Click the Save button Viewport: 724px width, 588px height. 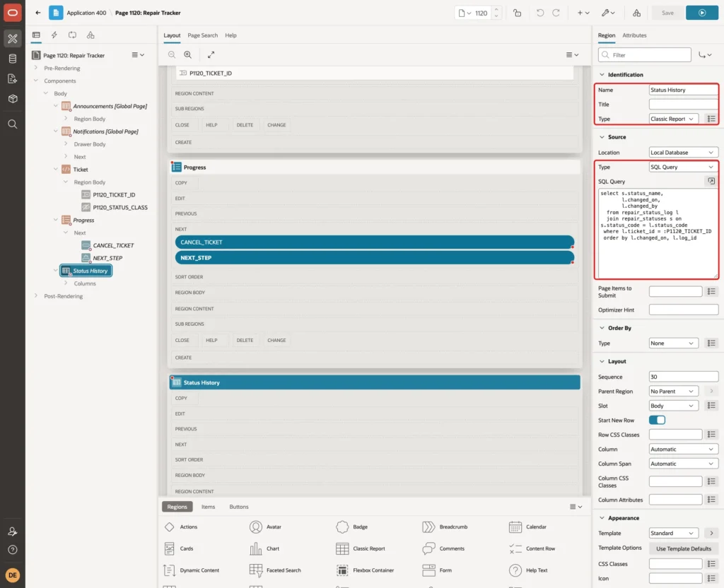[667, 13]
